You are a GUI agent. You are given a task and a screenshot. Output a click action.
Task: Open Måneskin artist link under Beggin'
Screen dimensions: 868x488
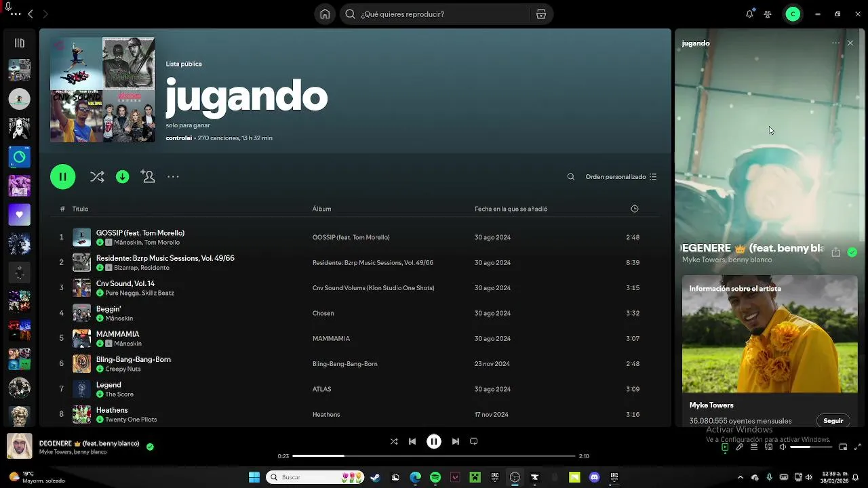point(119,319)
